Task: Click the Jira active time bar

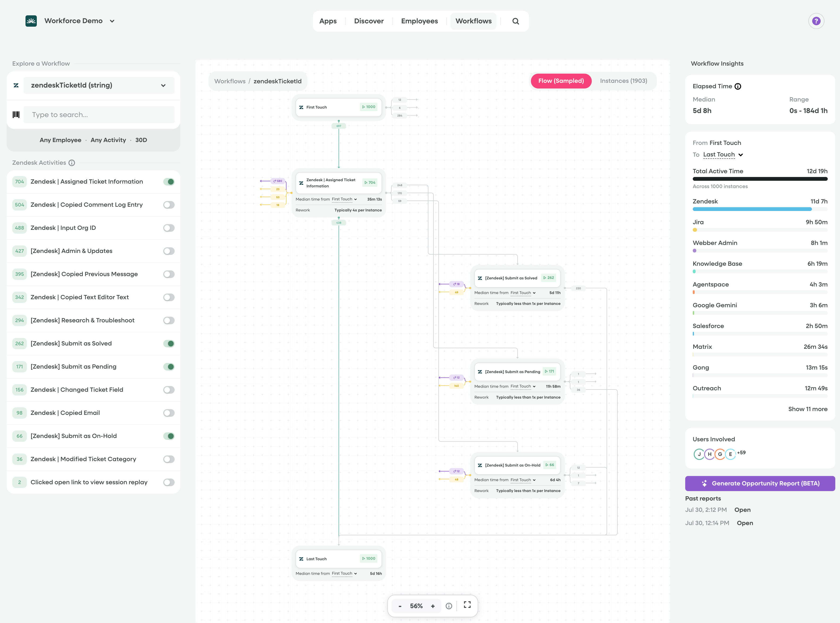Action: pyautogui.click(x=760, y=230)
